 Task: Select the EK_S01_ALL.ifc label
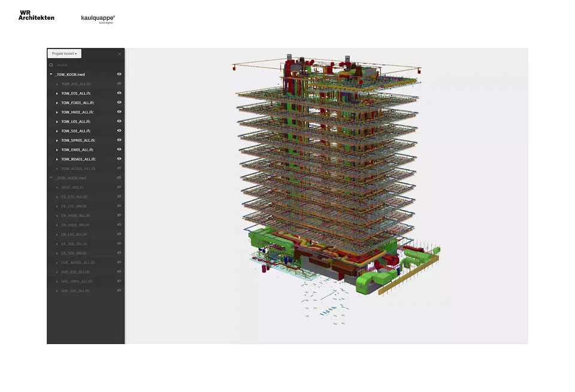[74, 244]
